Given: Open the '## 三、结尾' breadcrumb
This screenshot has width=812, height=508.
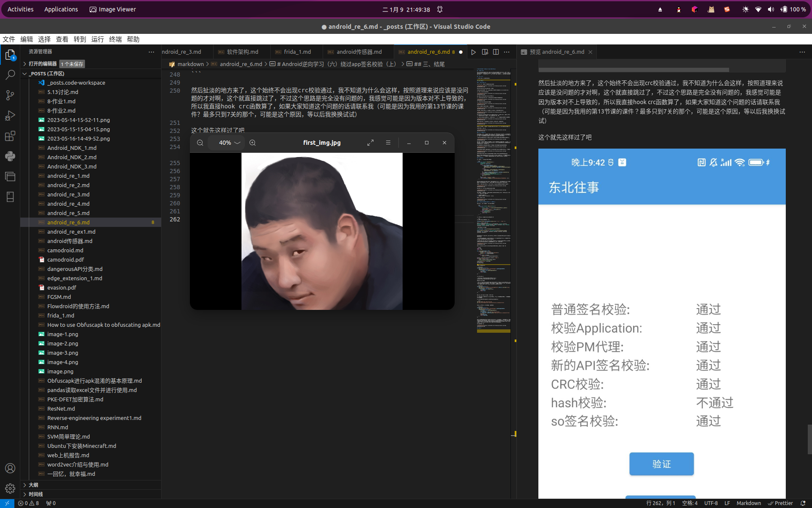Looking at the screenshot, I should click(x=429, y=64).
